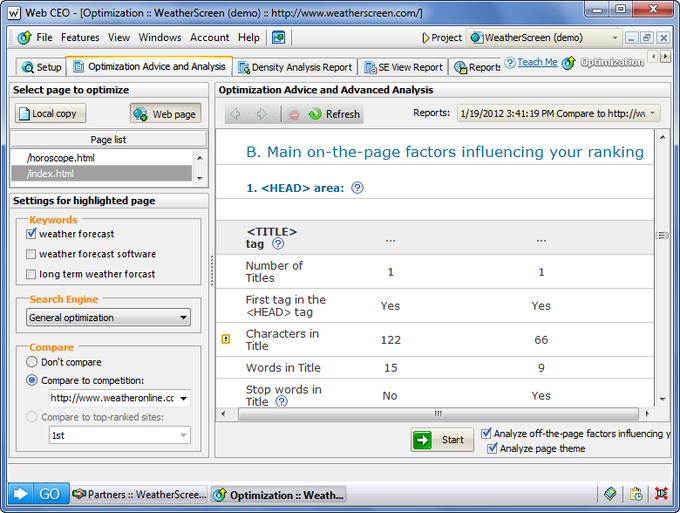Switch to Density Analysis Report tab
Image resolution: width=680 pixels, height=513 pixels.
295,67
